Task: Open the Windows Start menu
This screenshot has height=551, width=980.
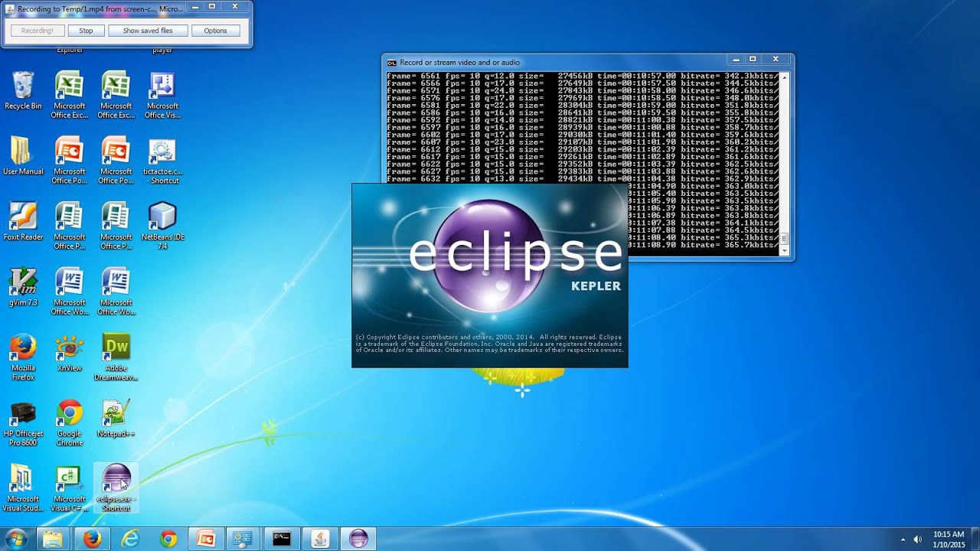Action: [x=16, y=539]
